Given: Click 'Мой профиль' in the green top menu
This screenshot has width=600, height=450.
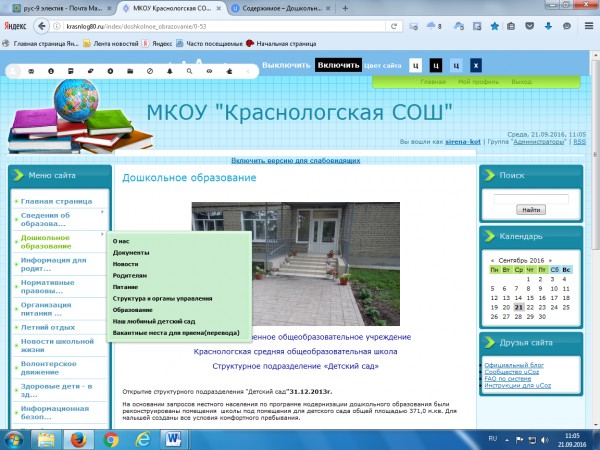Looking at the screenshot, I should 478,82.
